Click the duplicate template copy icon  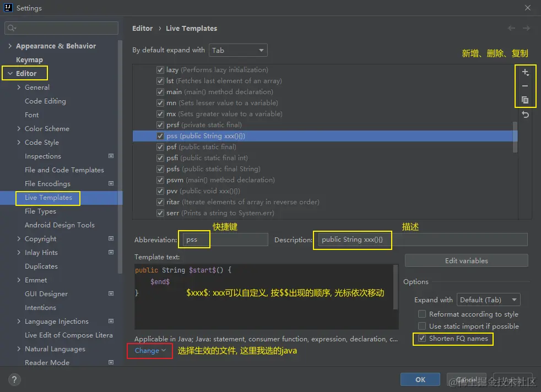525,100
